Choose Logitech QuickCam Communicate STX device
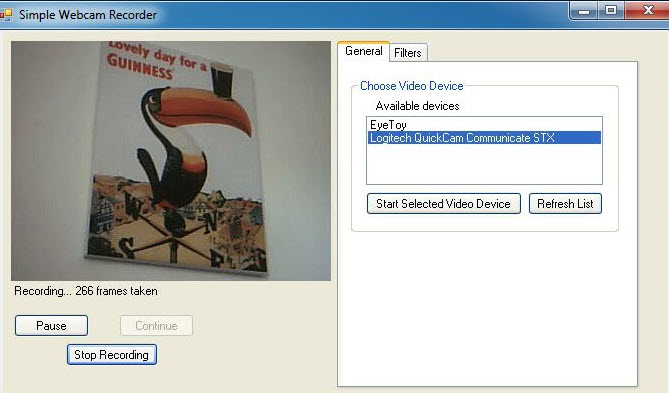669x393 pixels. point(484,138)
